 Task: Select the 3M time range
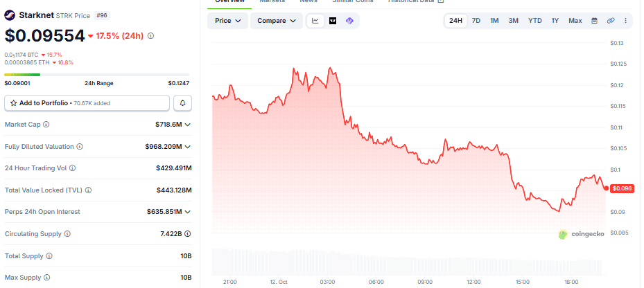(514, 21)
